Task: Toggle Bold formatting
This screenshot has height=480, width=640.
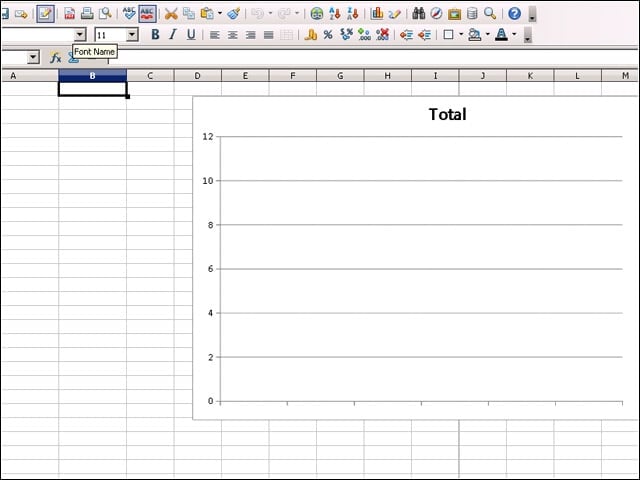Action: [155, 35]
